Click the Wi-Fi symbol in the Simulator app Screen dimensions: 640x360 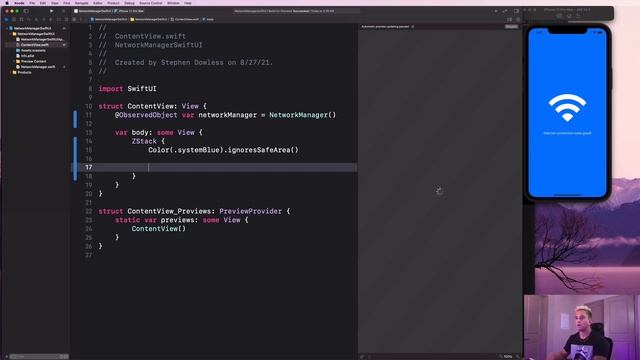(567, 107)
